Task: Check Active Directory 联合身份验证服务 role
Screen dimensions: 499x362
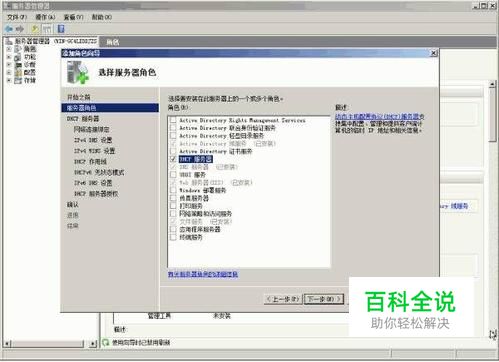Action: pyautogui.click(x=173, y=128)
